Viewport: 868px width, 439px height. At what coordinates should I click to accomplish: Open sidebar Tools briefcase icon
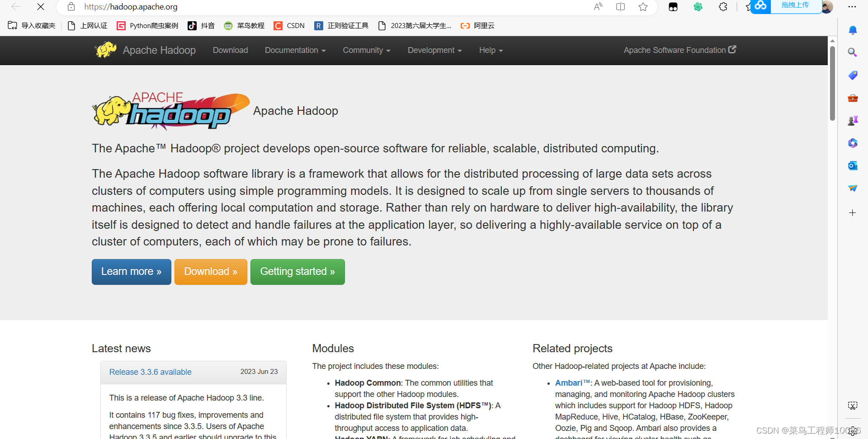(x=853, y=98)
